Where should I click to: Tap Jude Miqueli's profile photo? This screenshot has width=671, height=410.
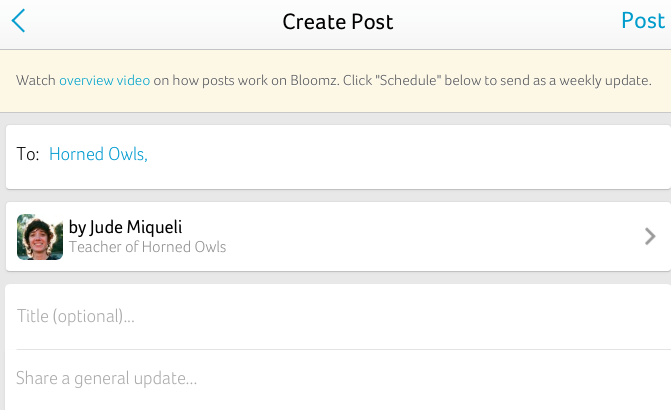(40, 237)
